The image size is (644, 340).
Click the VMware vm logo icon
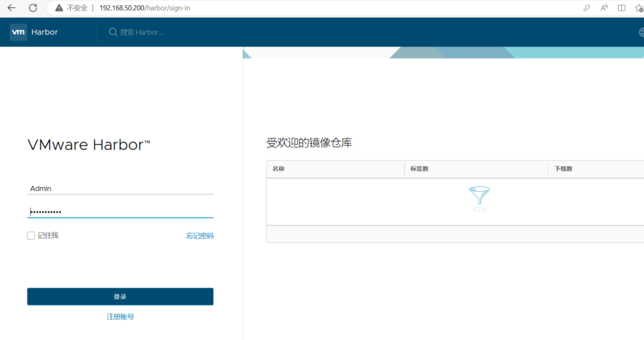tap(18, 32)
